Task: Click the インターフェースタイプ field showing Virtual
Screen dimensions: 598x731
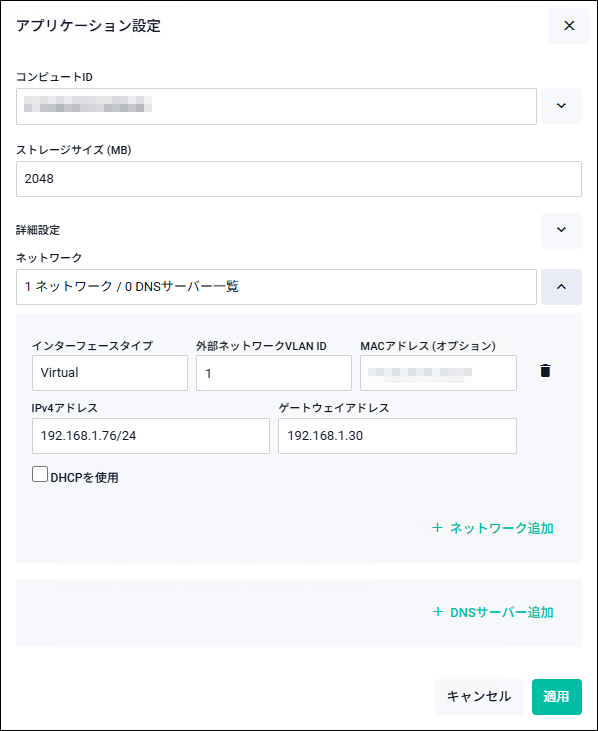Action: pos(110,373)
